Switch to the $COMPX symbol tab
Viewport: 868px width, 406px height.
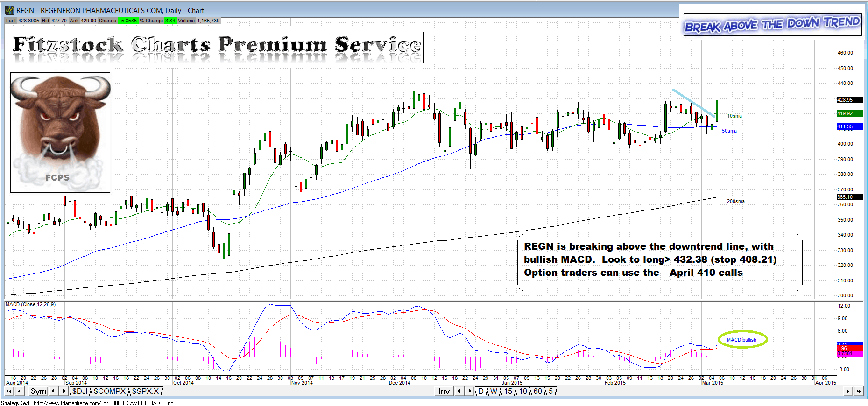coord(110,391)
